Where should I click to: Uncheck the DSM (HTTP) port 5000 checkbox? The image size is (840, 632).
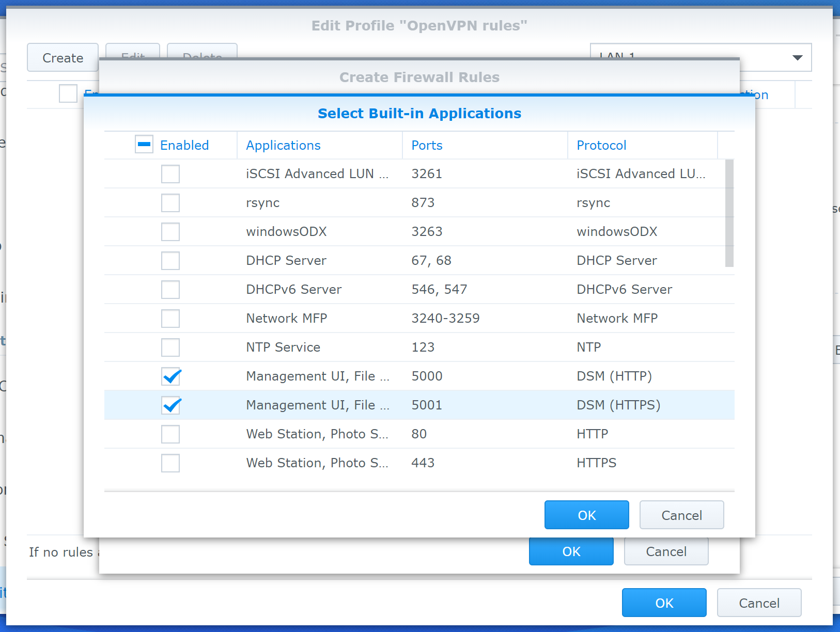(170, 376)
